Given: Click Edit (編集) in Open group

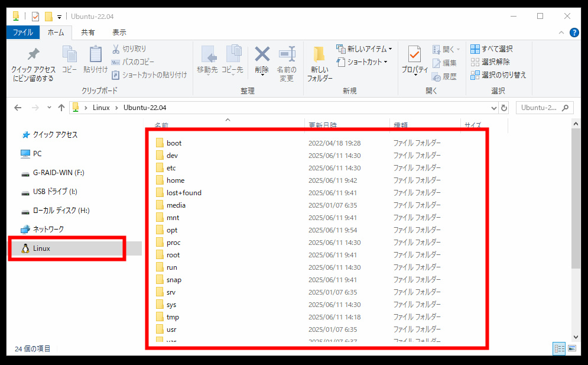Looking at the screenshot, I should tap(445, 63).
